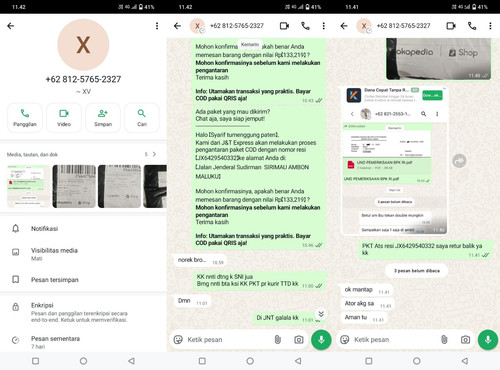500x370 pixels.
Task: Jump to the latest messages with the double-chevron button
Action: 321,314
